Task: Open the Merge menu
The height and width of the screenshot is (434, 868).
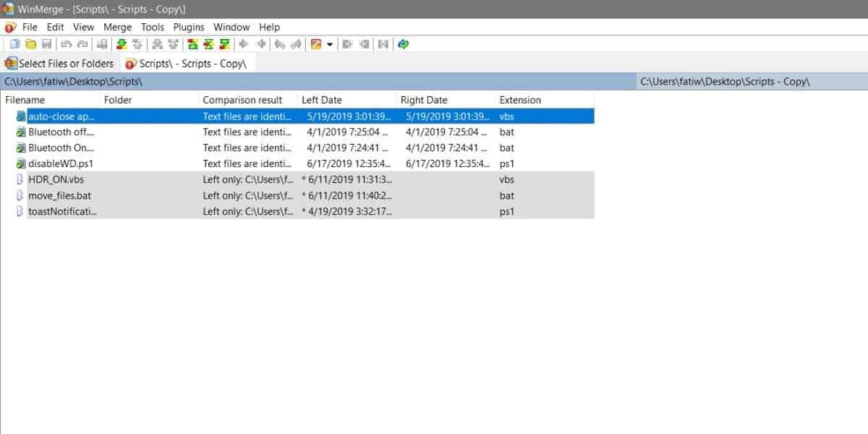Action: click(117, 27)
